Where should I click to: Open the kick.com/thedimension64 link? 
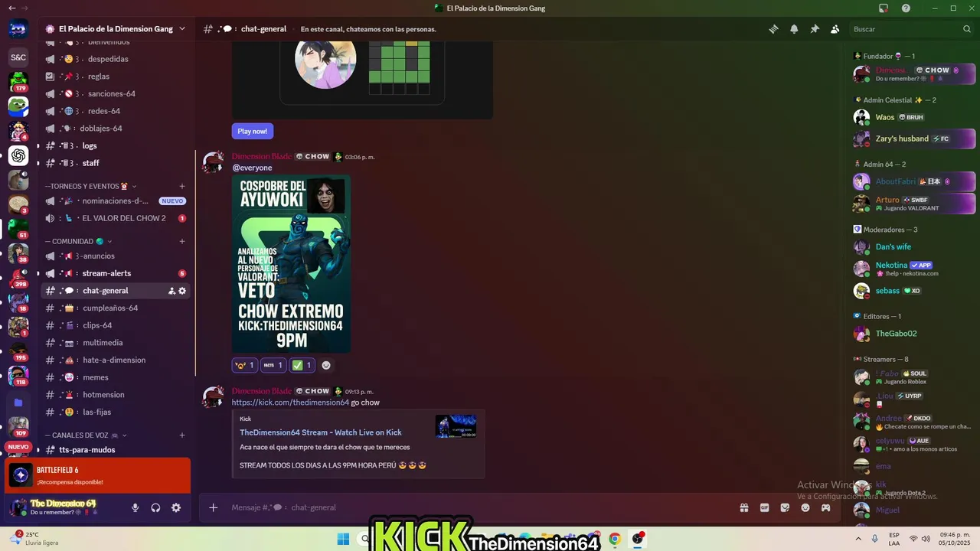(290, 403)
